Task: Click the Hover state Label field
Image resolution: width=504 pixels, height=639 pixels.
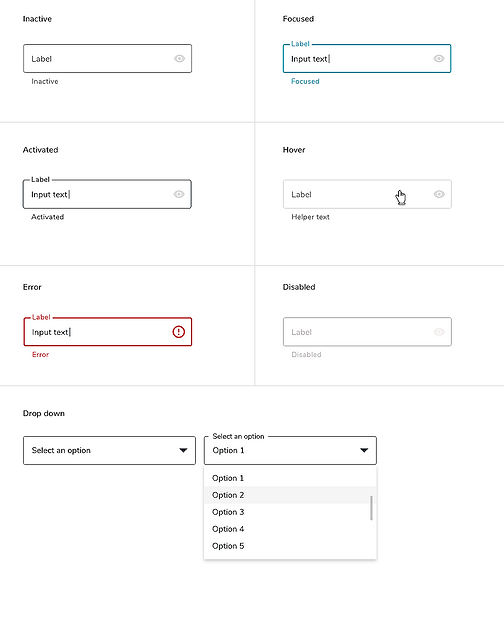Action: [368, 194]
